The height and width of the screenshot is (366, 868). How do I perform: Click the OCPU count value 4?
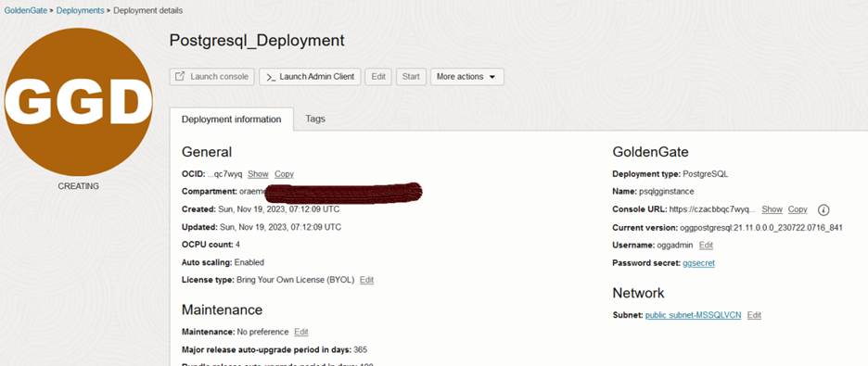tap(237, 245)
